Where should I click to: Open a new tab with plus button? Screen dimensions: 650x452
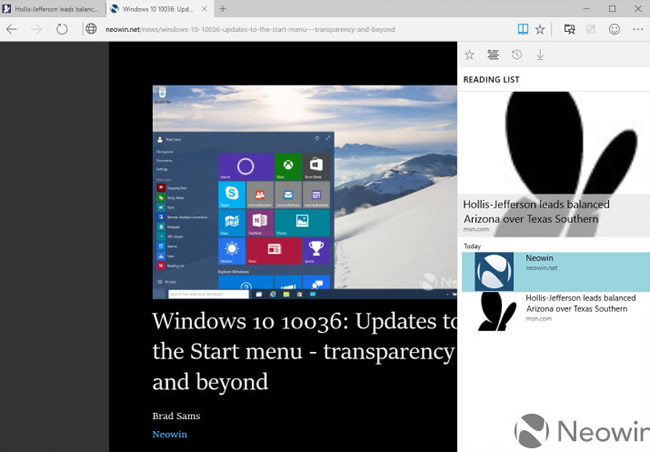[x=223, y=9]
